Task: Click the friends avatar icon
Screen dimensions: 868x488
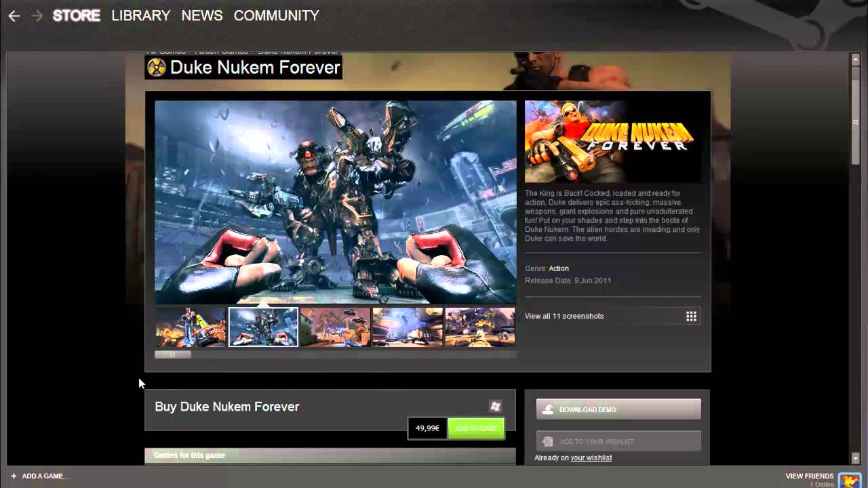Action: click(x=850, y=480)
